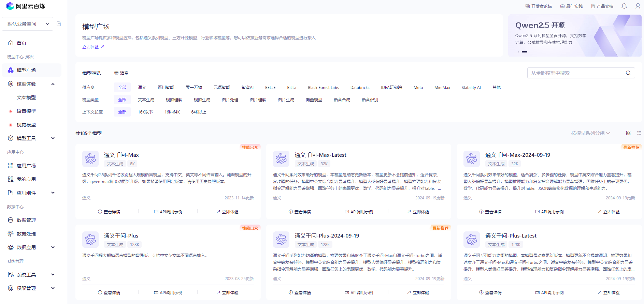View details of 通义千问-Plus

coord(109,293)
